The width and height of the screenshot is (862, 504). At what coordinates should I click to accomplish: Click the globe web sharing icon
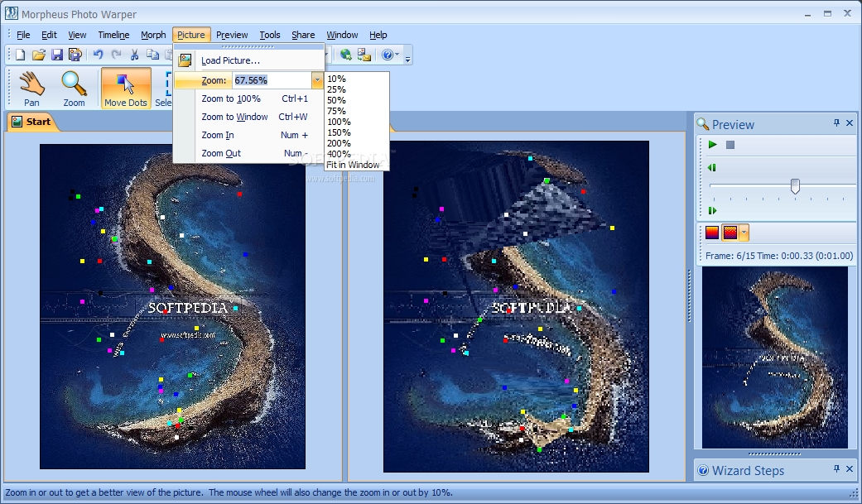point(345,55)
